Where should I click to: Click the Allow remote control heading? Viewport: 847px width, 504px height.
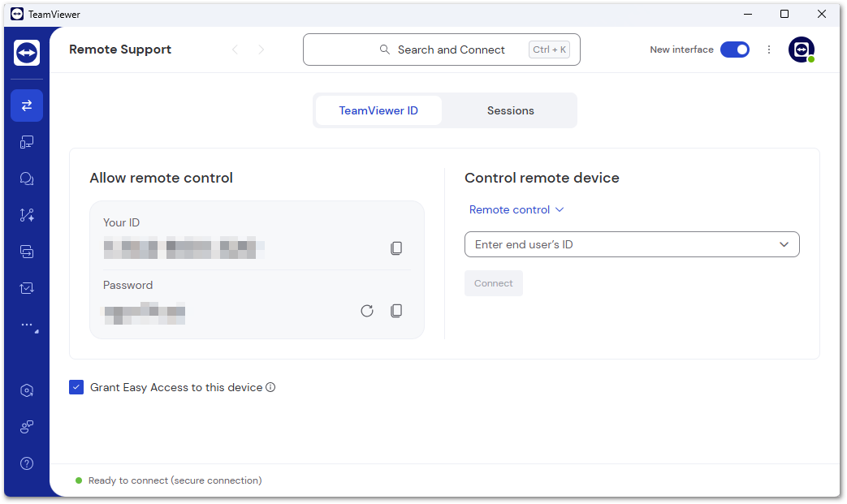click(x=161, y=178)
